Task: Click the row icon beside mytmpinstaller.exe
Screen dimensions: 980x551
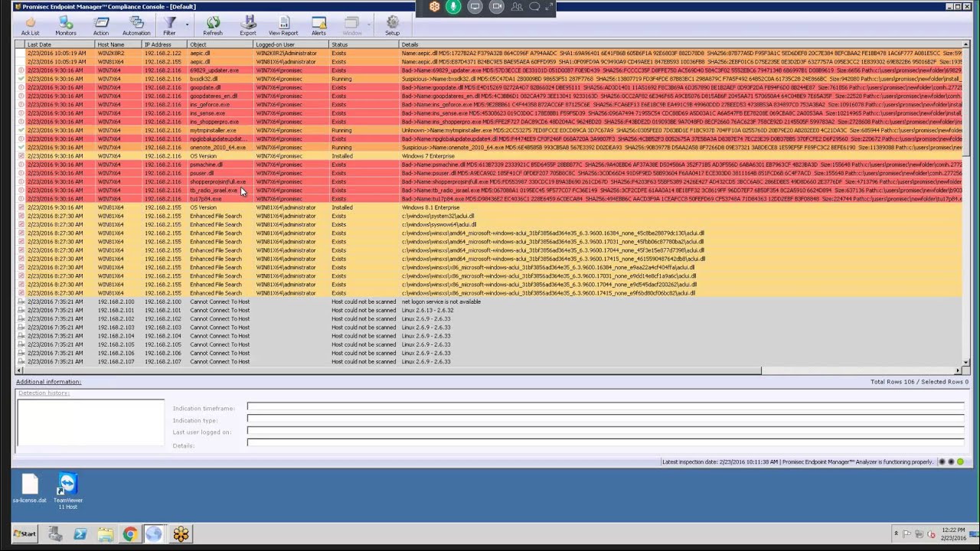Action: pos(21,130)
